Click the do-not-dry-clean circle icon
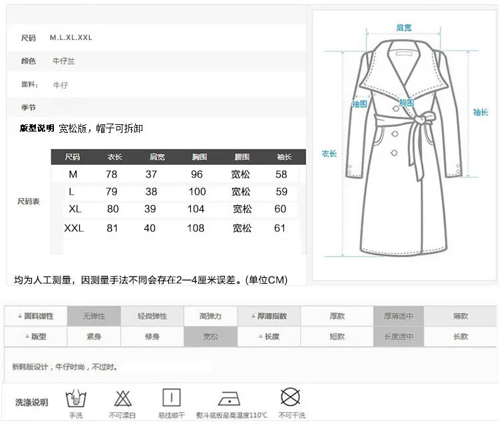The image size is (499, 448). (290, 397)
